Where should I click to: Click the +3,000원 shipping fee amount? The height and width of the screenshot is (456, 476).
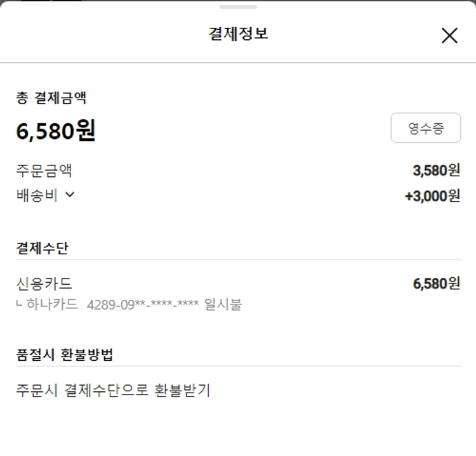click(432, 196)
